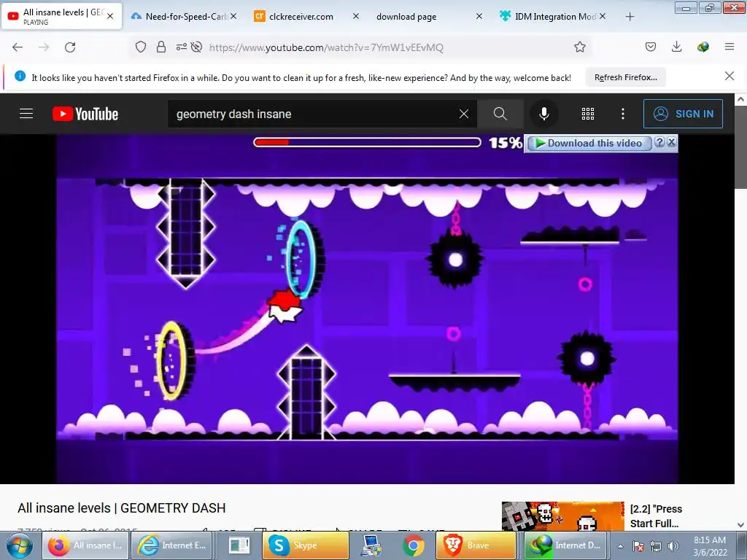Screen dimensions: 747x560
Task: Click the video player area
Action: pos(367,308)
